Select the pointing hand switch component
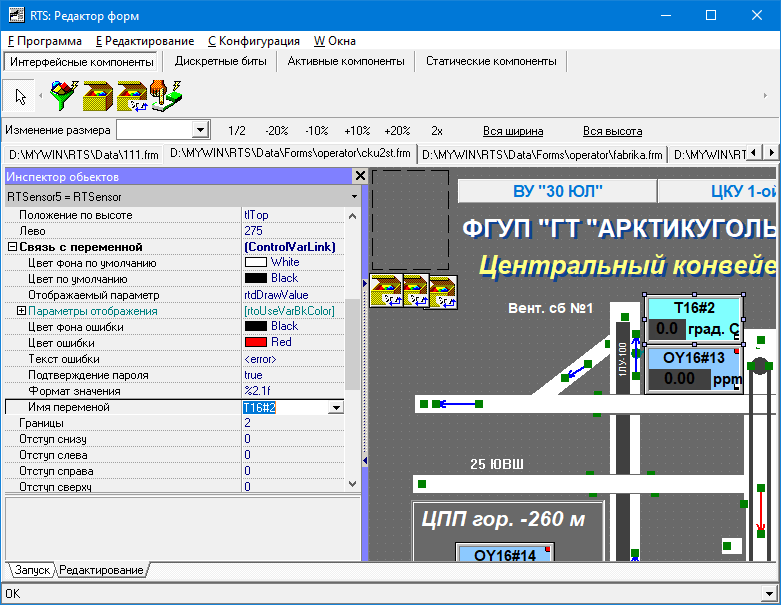This screenshot has width=781, height=605. (166, 95)
